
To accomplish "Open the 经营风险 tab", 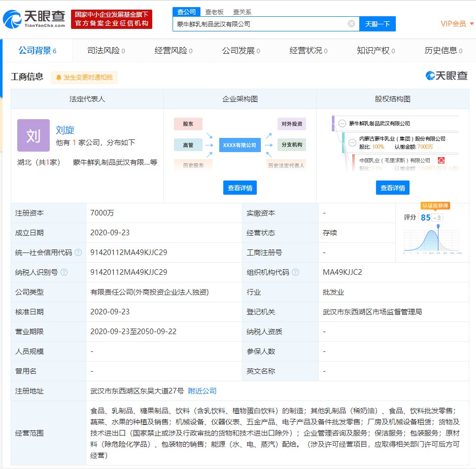I will coord(174,50).
